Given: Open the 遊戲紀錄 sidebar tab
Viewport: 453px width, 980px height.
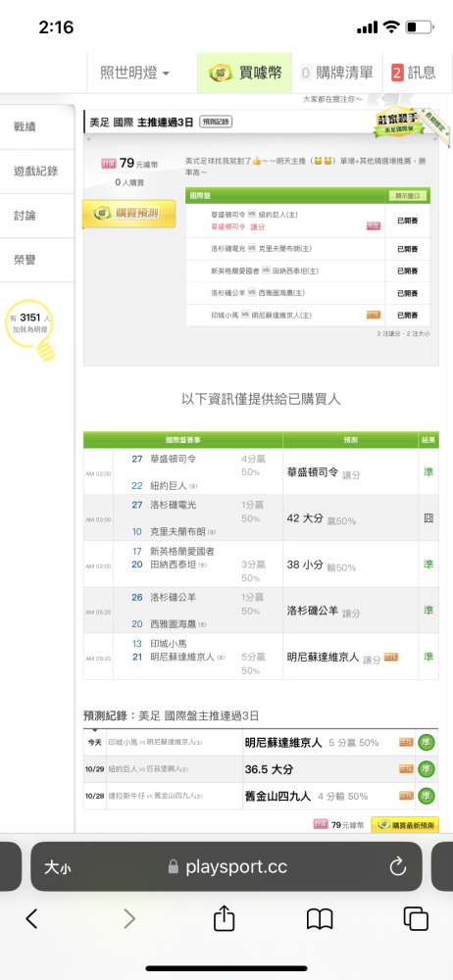Looking at the screenshot, I should click(x=37, y=171).
